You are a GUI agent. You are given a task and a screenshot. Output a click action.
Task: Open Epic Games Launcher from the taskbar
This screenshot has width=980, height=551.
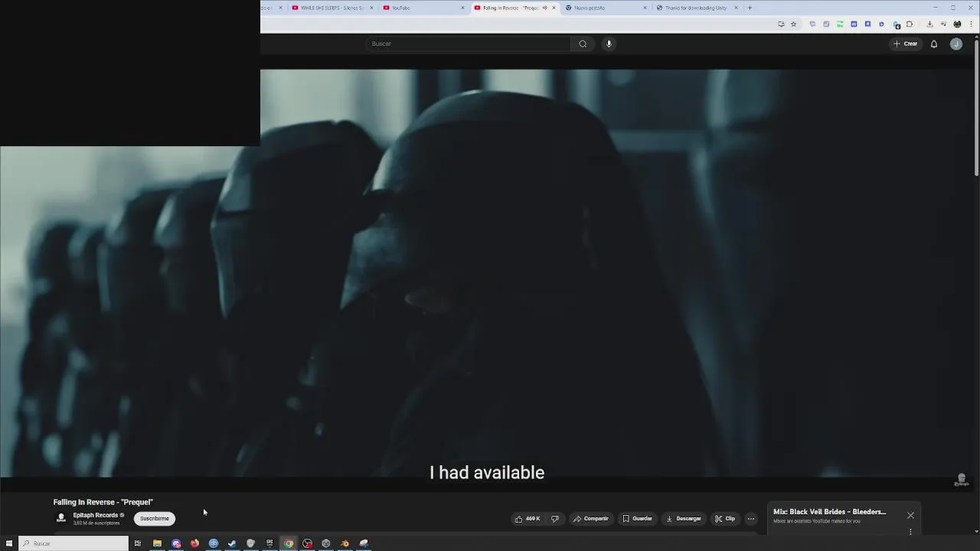(269, 543)
